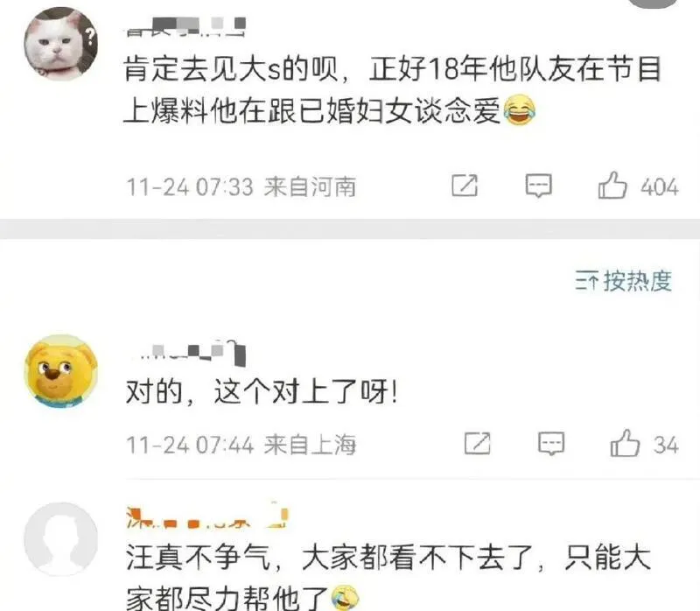Change sorting via 按热度 dropdown
This screenshot has height=611, width=700.
624,281
